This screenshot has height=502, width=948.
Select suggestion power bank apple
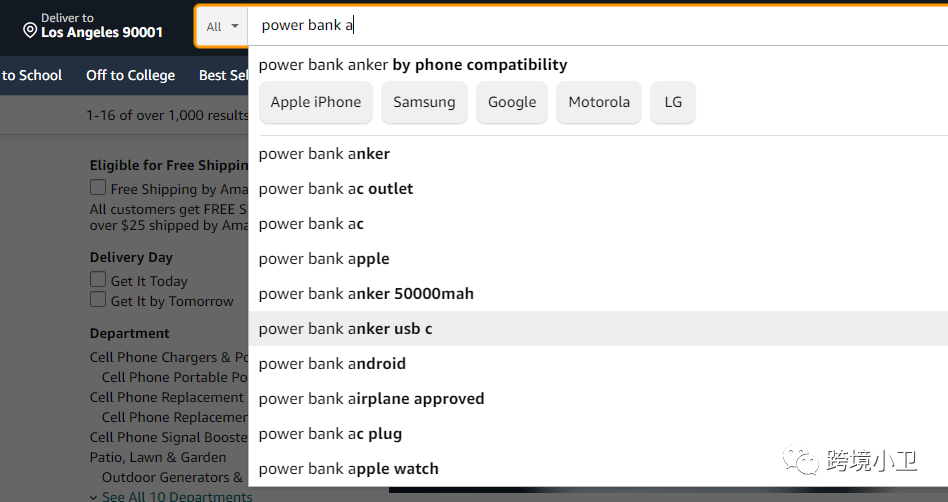[x=324, y=259]
